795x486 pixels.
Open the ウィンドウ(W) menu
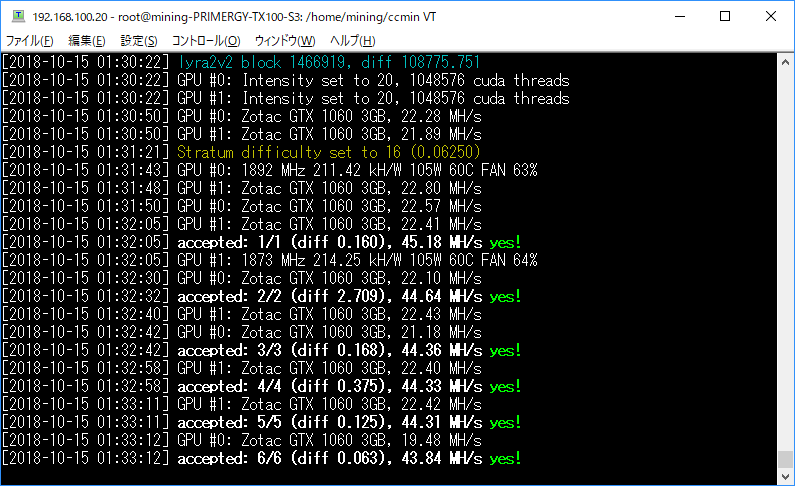[285, 41]
